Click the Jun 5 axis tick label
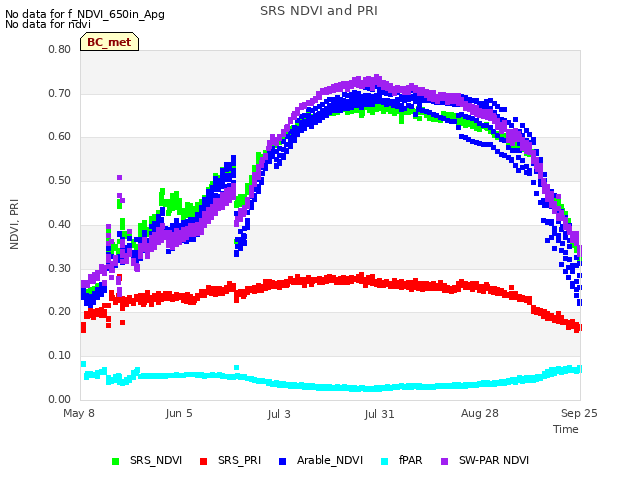The image size is (640, 480). [179, 413]
